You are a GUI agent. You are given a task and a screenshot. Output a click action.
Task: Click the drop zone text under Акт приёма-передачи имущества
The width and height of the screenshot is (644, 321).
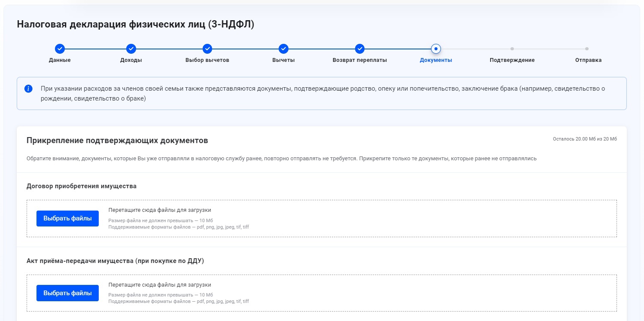160,285
